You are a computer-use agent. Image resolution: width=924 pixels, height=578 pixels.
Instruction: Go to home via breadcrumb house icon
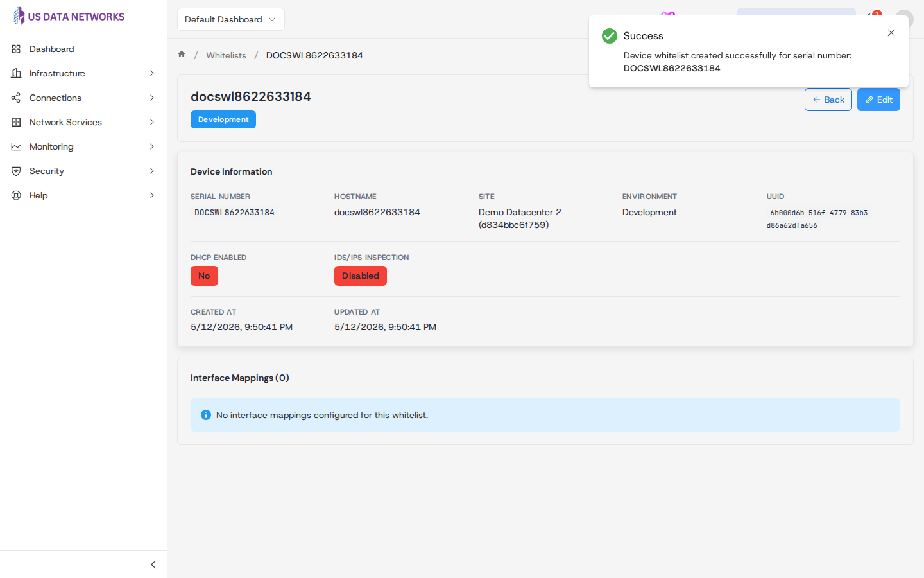point(182,55)
